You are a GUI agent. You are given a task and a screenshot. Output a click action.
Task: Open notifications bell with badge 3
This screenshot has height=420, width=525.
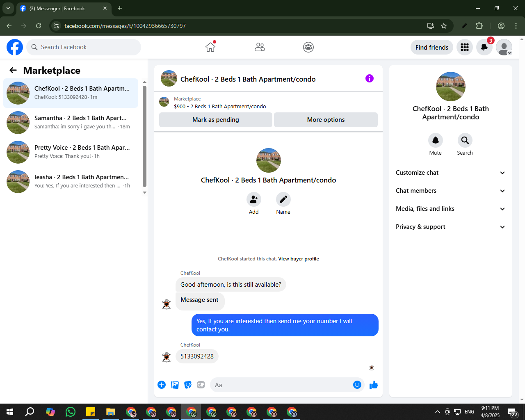(484, 47)
